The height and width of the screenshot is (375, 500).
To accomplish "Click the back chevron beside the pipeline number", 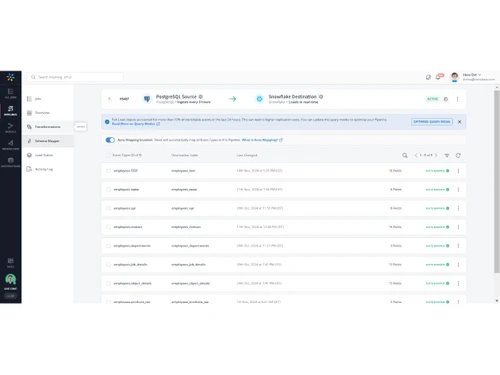I will click(x=109, y=99).
